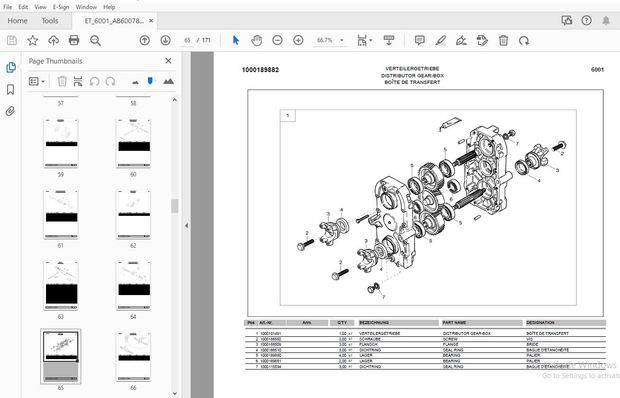Viewport: 620px width, 398px height.
Task: Click the Zoom in plus icon
Action: [x=298, y=40]
